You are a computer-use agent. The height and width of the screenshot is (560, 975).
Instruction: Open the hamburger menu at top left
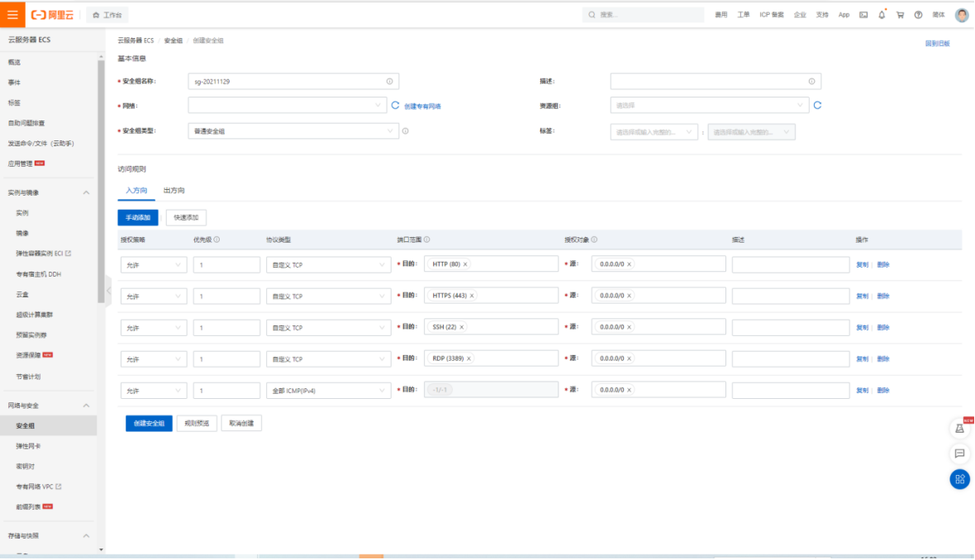coord(12,15)
